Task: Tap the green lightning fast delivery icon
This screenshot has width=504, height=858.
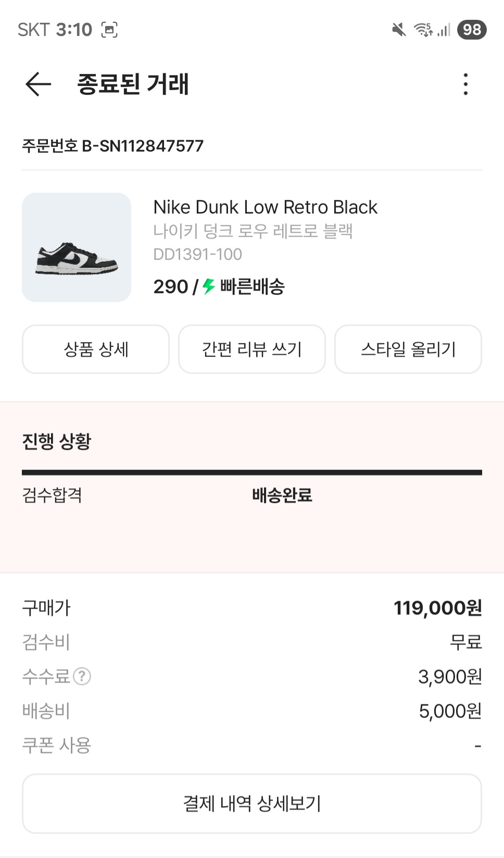Action: [209, 287]
